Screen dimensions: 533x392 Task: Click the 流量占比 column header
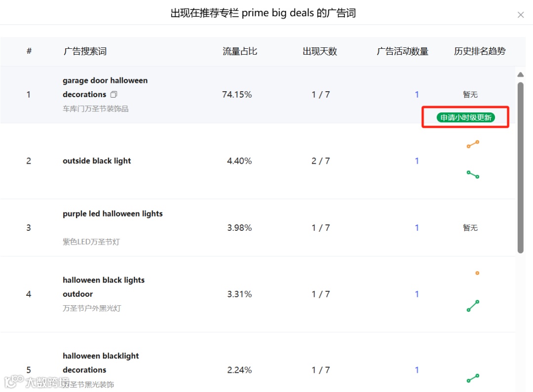240,51
